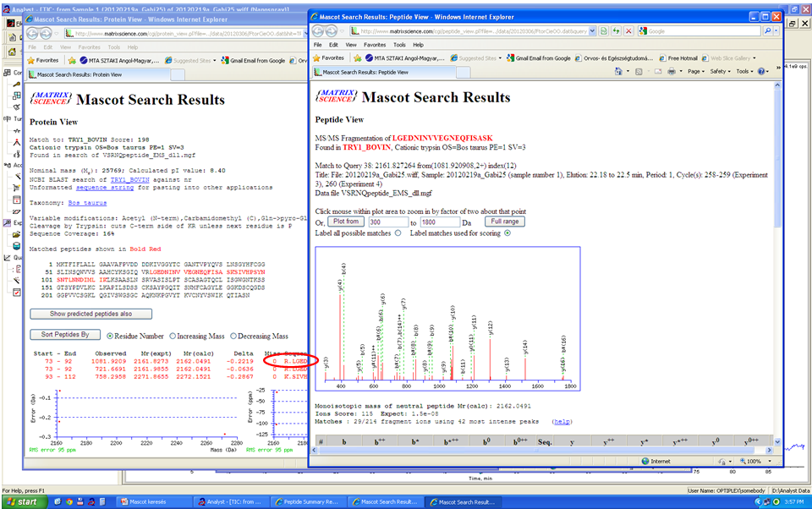Go forward in the Protein View window
Image resolution: width=812 pixels, height=509 pixels.
tap(46, 34)
